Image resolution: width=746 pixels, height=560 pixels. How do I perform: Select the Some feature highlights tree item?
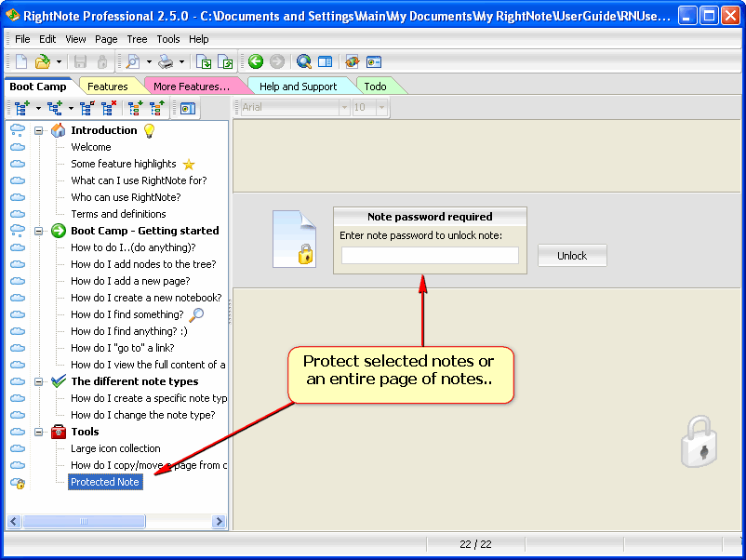pos(124,164)
